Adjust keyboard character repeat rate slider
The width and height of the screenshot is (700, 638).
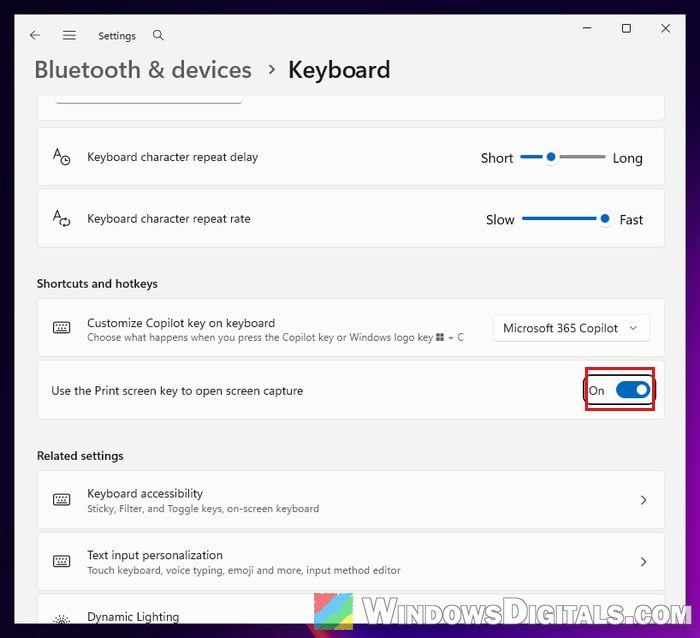click(566, 219)
